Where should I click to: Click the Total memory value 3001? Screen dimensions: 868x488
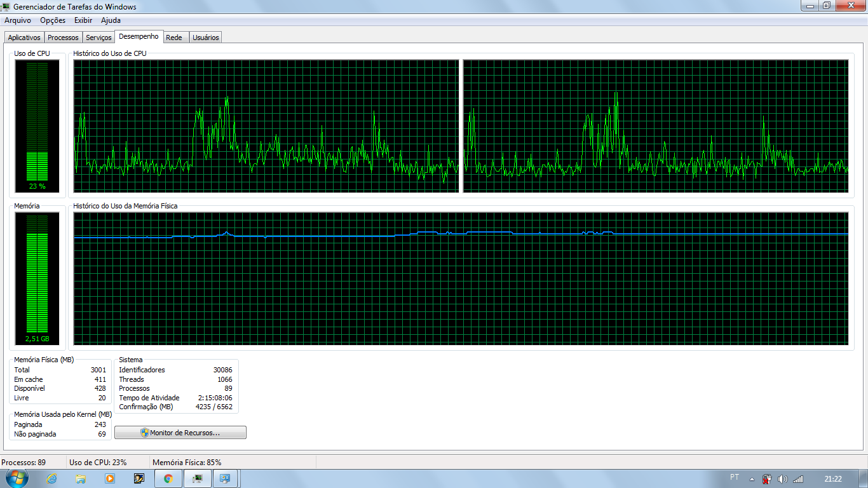(98, 370)
